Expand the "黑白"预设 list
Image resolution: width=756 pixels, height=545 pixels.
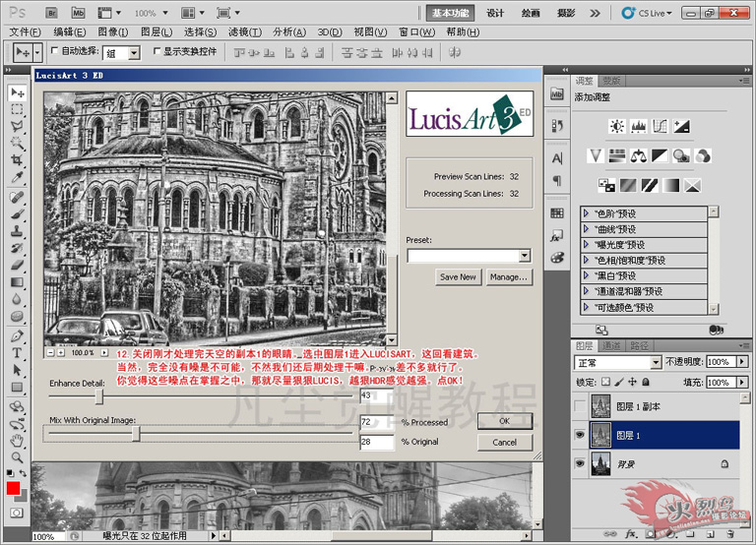(586, 275)
